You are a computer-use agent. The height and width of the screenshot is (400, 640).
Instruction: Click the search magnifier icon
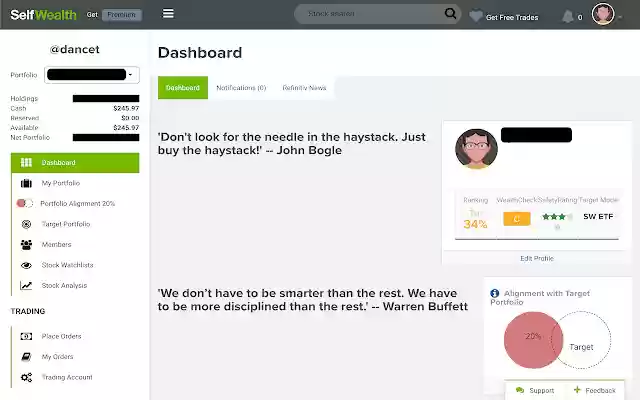(x=450, y=13)
